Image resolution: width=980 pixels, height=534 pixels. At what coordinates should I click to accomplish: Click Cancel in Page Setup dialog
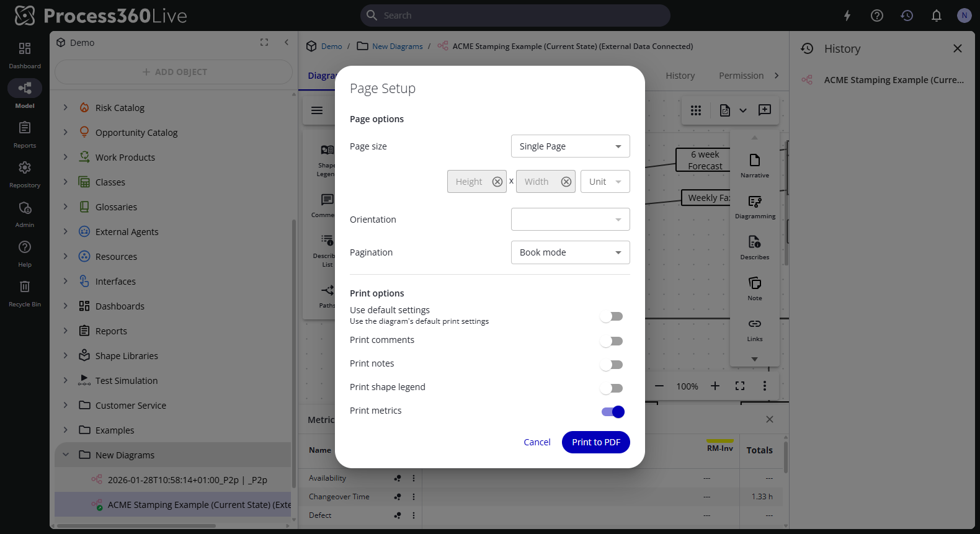[x=537, y=442]
